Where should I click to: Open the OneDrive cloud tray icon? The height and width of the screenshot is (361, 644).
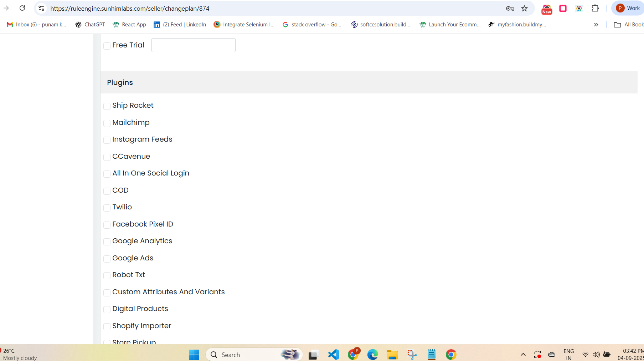pos(552,355)
